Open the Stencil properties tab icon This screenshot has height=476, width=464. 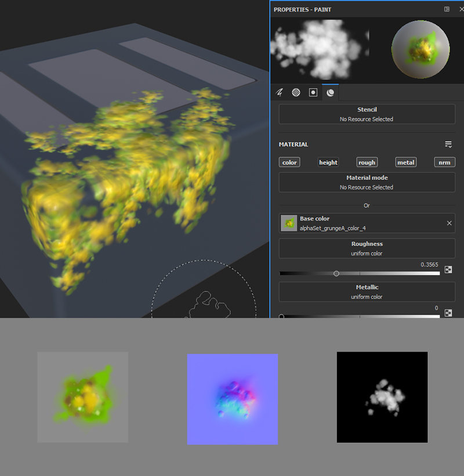pyautogui.click(x=313, y=92)
